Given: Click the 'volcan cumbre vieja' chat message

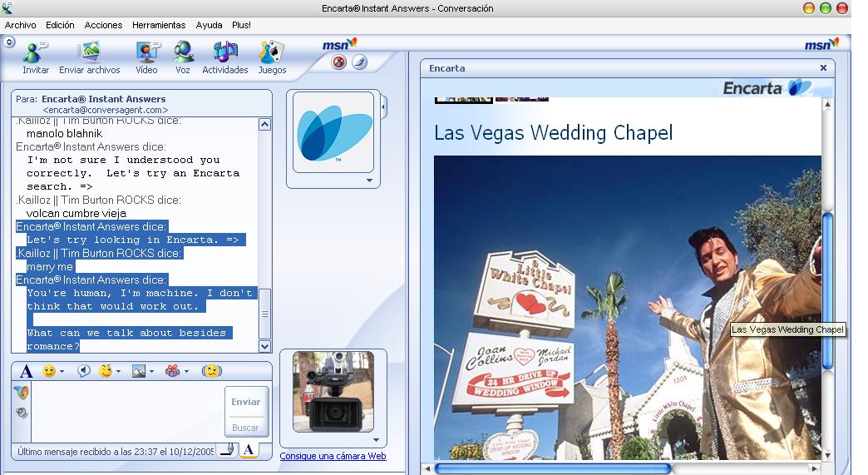Looking at the screenshot, I should (76, 213).
